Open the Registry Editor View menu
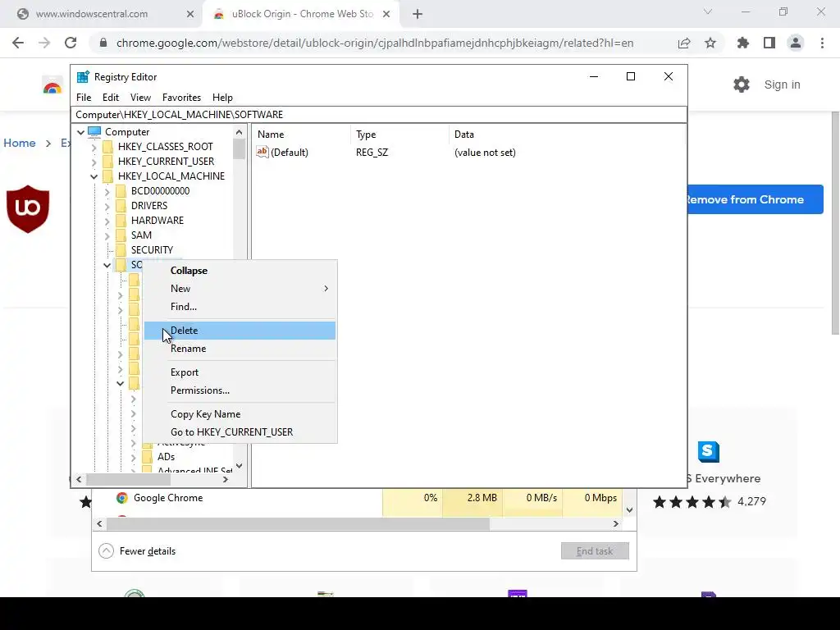840x630 pixels. 140,98
